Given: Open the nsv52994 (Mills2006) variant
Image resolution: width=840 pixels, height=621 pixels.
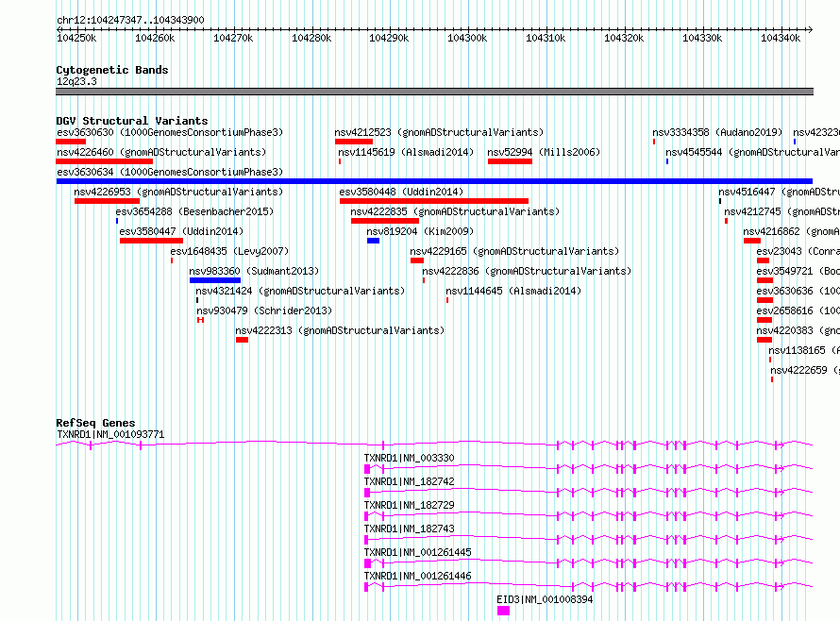Looking at the screenshot, I should pos(544,152).
